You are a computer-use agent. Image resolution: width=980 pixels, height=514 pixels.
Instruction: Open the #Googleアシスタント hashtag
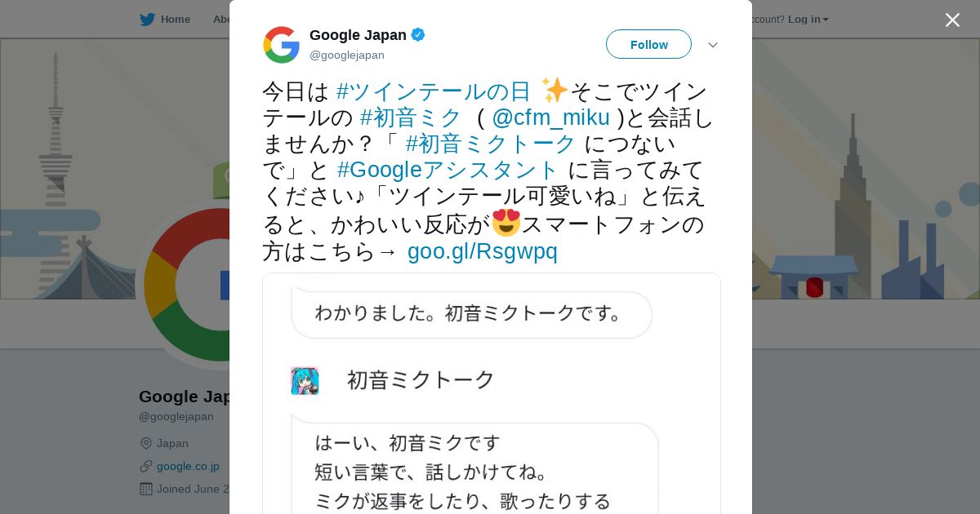[448, 171]
